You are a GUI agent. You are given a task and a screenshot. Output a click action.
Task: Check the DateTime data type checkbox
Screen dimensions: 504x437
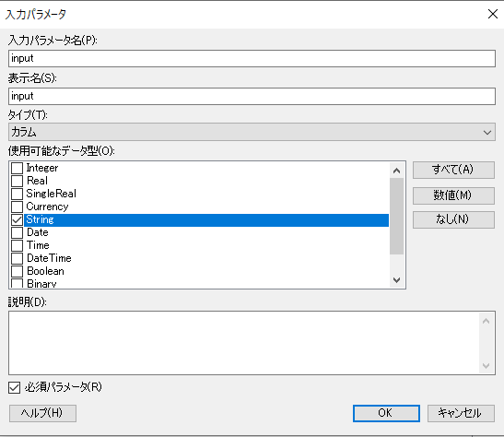point(17,258)
